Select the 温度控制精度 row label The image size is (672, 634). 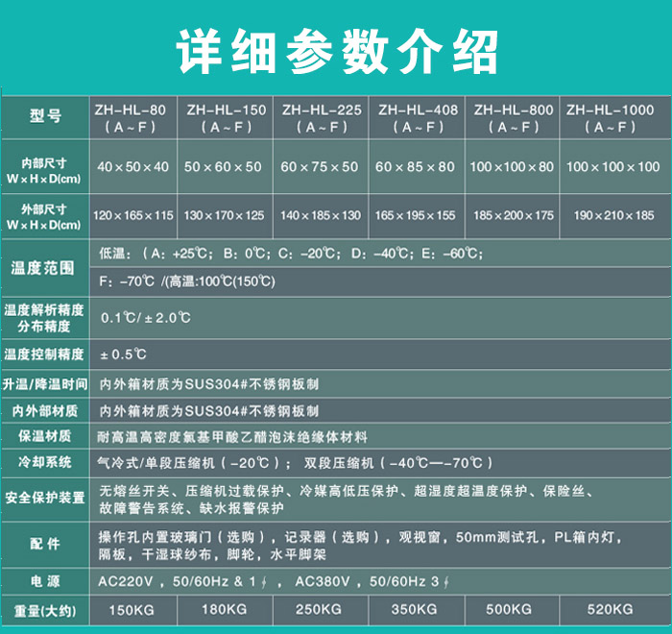tap(44, 354)
